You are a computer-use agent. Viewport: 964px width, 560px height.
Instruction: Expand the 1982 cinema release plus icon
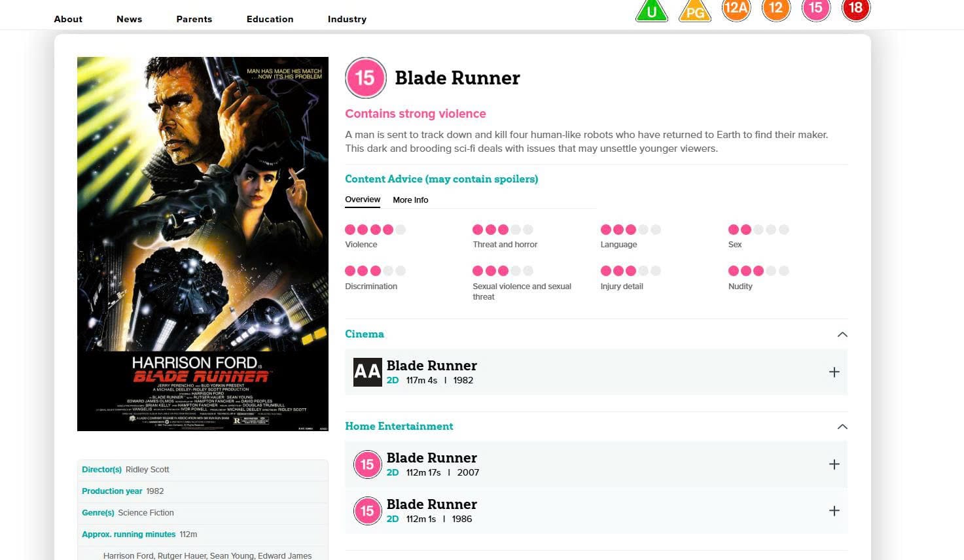point(834,372)
